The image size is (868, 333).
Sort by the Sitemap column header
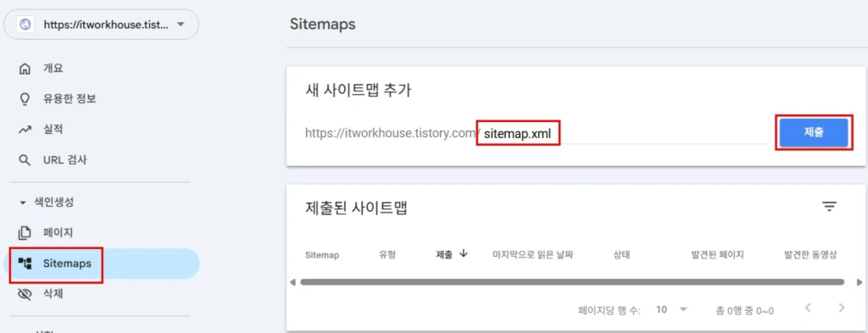[x=321, y=255]
